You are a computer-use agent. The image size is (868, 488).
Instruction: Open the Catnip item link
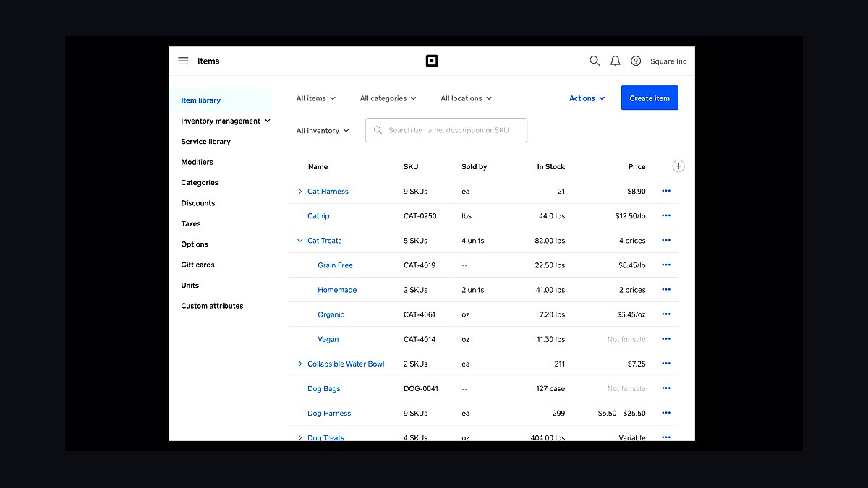(x=318, y=216)
